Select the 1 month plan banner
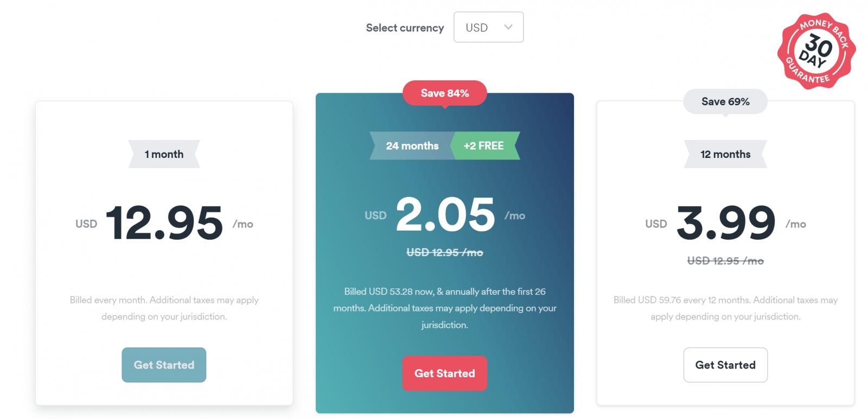868x419 pixels. coord(164,154)
